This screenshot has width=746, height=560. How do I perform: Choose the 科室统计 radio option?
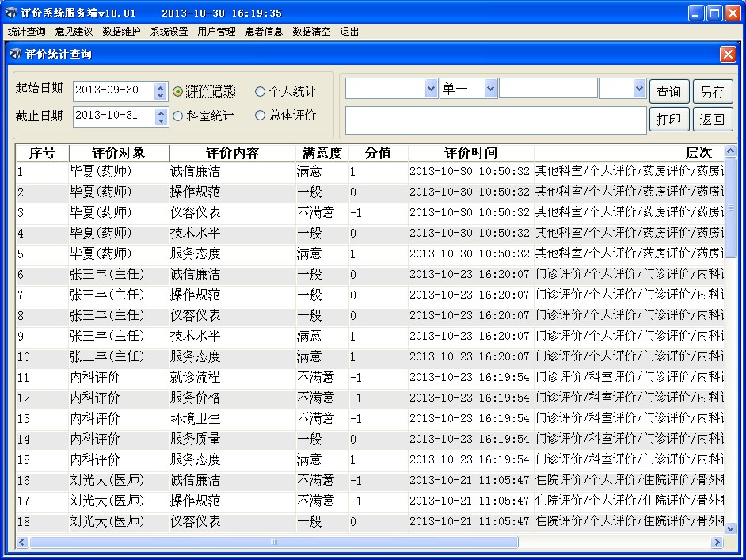pos(178,116)
